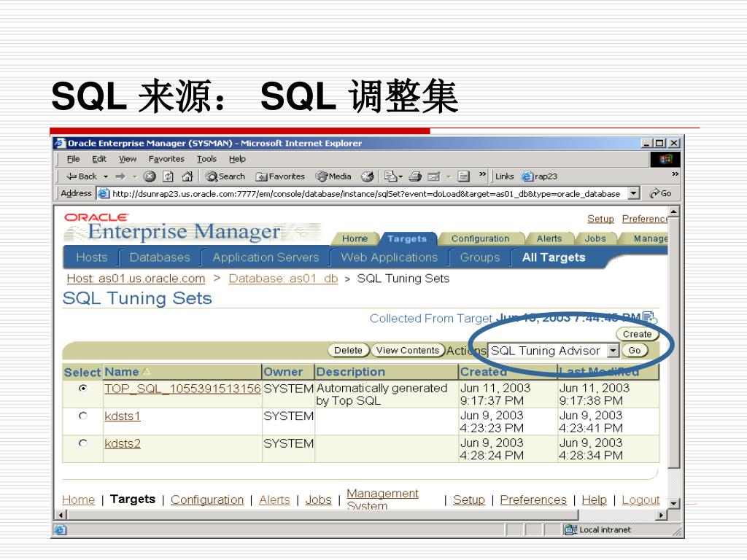Screen dimensions: 747x560
Task: Open the Databases subtab
Action: point(160,257)
